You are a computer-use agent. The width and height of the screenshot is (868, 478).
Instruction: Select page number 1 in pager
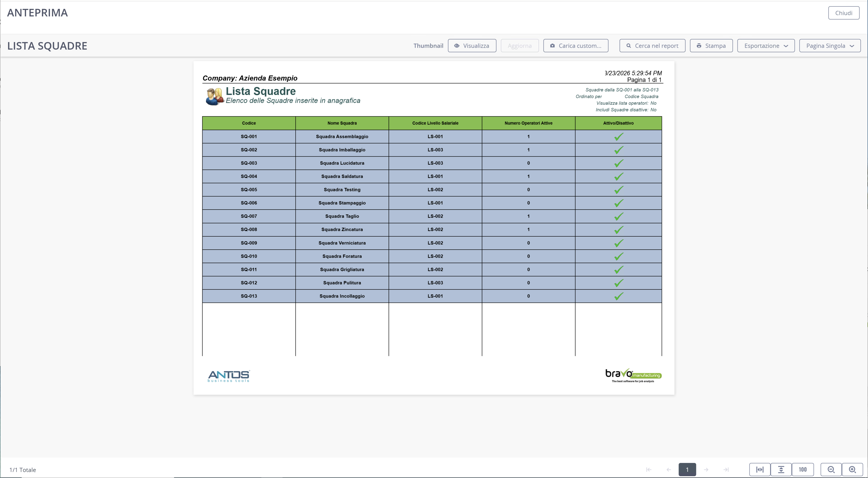point(687,470)
